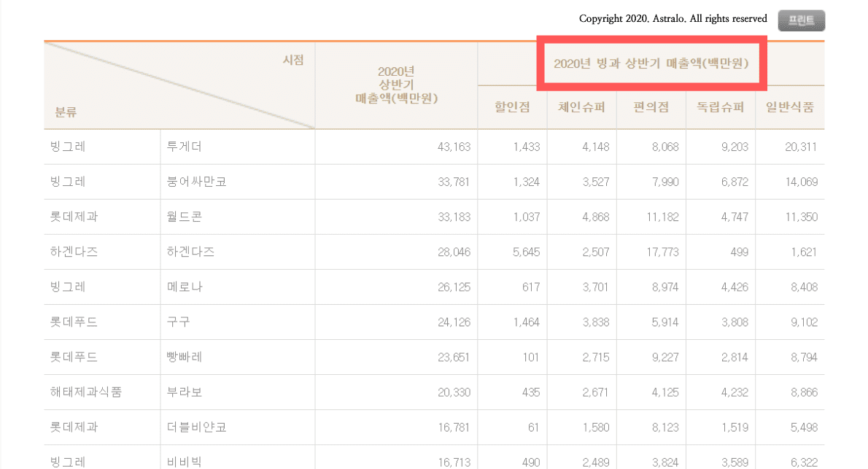Click total sales value 23,651
Image resolution: width=868 pixels, height=469 pixels.
click(x=454, y=357)
